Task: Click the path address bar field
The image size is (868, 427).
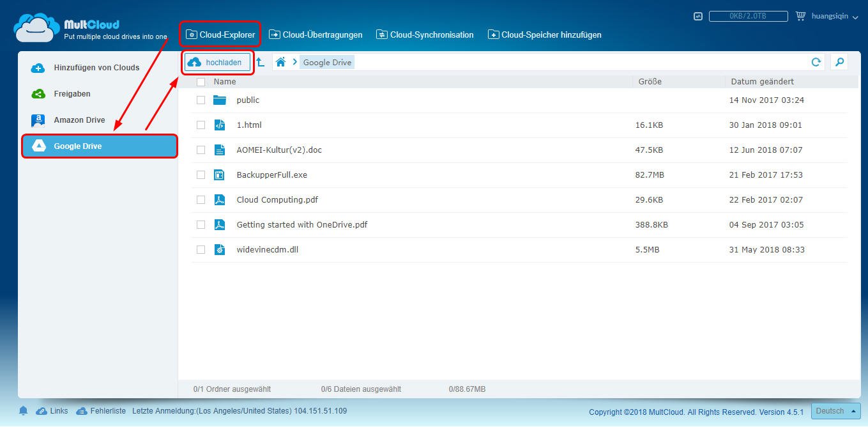Action: coord(548,62)
